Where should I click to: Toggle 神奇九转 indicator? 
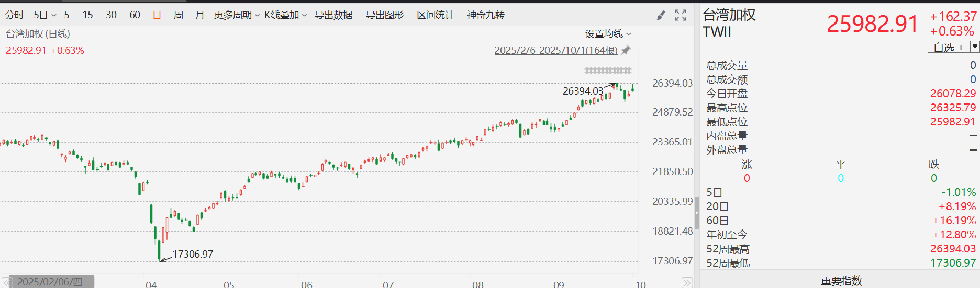pos(485,15)
